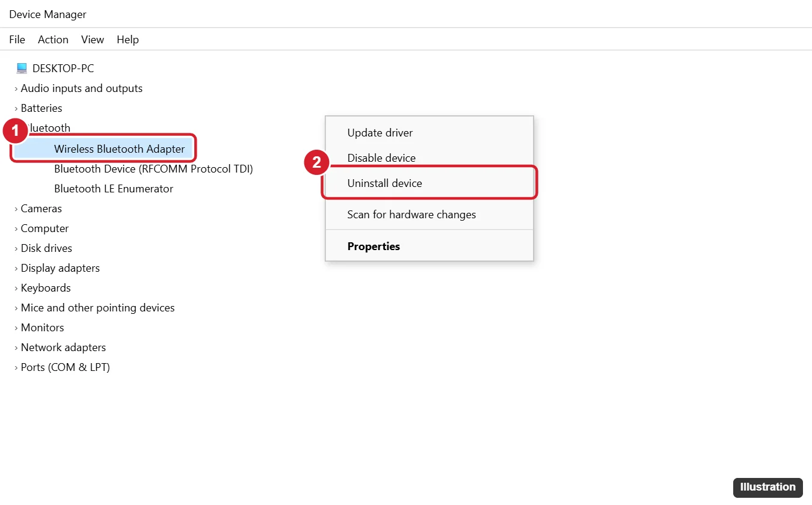
Task: Choose Update driver from the context menu
Action: tap(429, 133)
